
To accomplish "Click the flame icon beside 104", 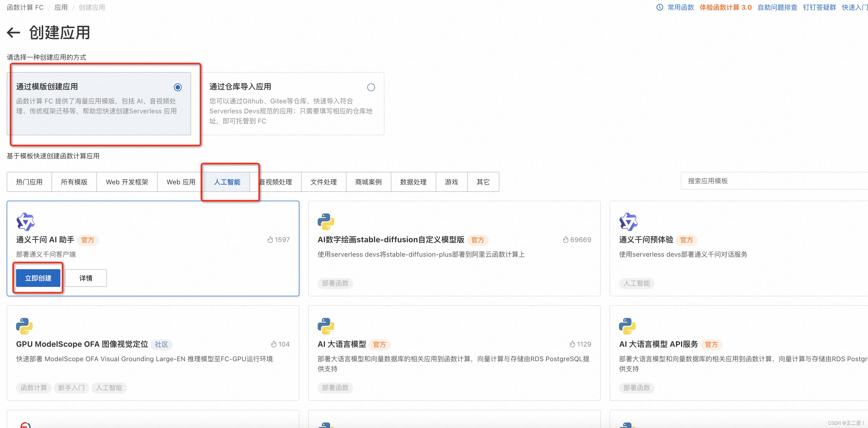I will (274, 344).
